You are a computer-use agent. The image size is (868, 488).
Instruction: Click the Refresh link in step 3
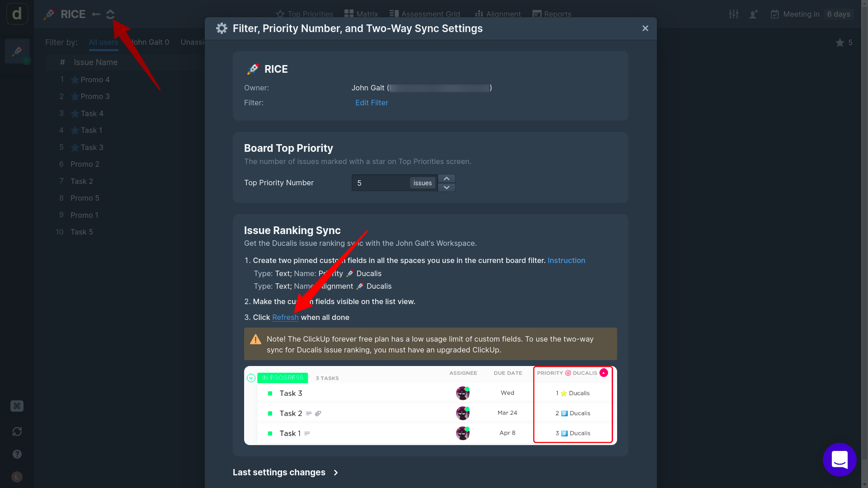click(285, 317)
